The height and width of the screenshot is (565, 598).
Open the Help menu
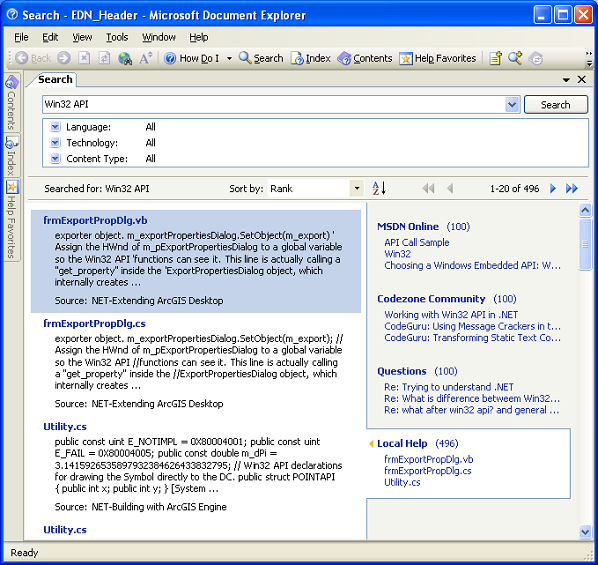[x=199, y=37]
